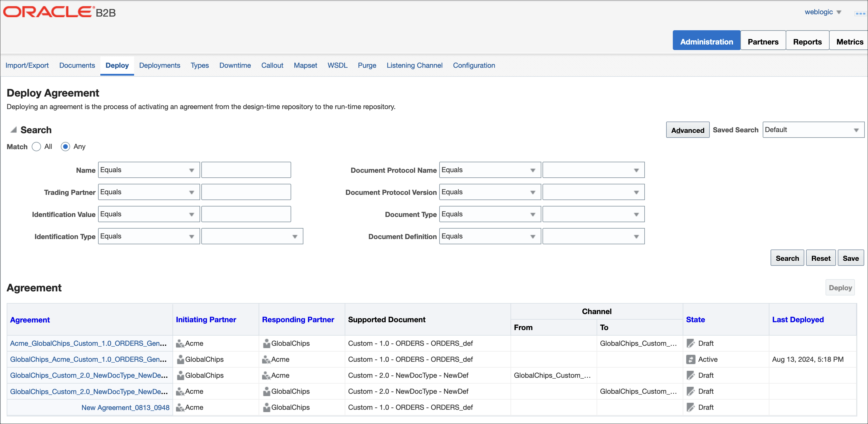The width and height of the screenshot is (868, 424).
Task: Open the Configuration subtab
Action: pyautogui.click(x=474, y=65)
